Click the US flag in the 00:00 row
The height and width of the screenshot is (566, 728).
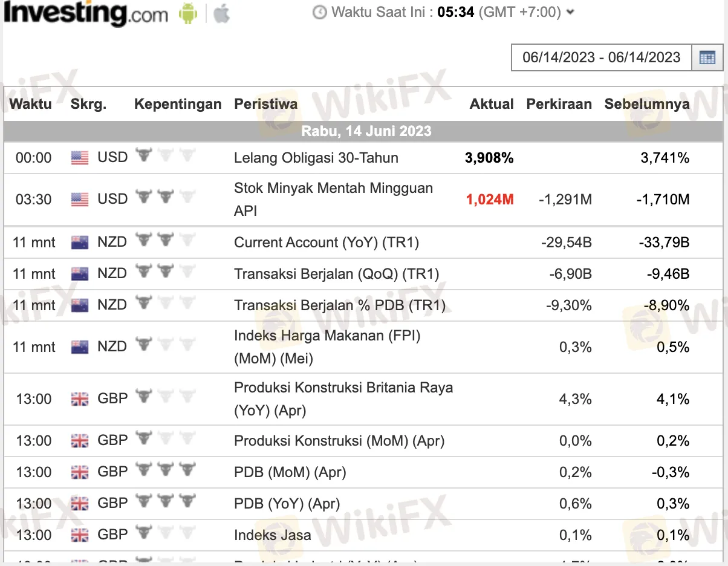coord(79,158)
